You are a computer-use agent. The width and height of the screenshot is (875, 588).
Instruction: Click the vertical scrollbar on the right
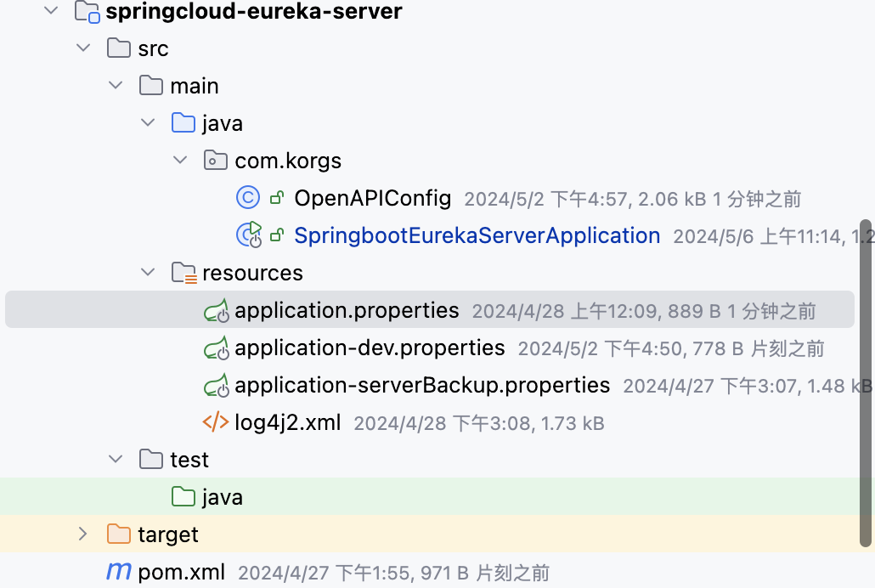(868, 382)
